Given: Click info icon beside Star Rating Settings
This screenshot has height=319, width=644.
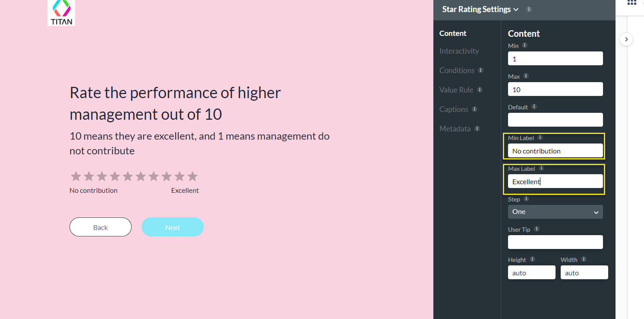Looking at the screenshot, I should click(x=529, y=9).
